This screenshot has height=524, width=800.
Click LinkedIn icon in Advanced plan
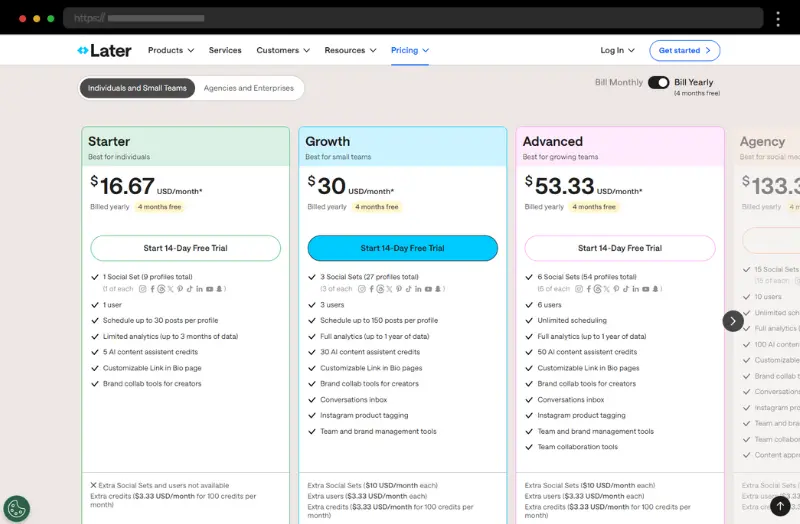click(636, 289)
